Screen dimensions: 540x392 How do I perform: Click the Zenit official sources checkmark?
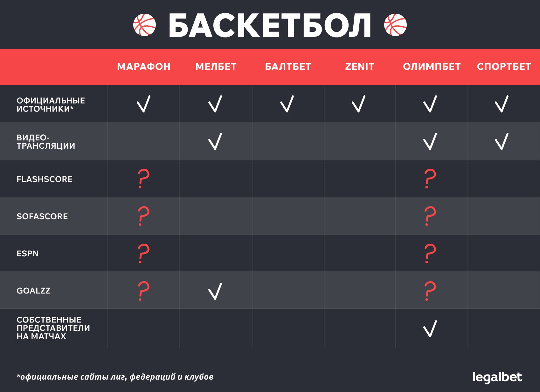[359, 104]
